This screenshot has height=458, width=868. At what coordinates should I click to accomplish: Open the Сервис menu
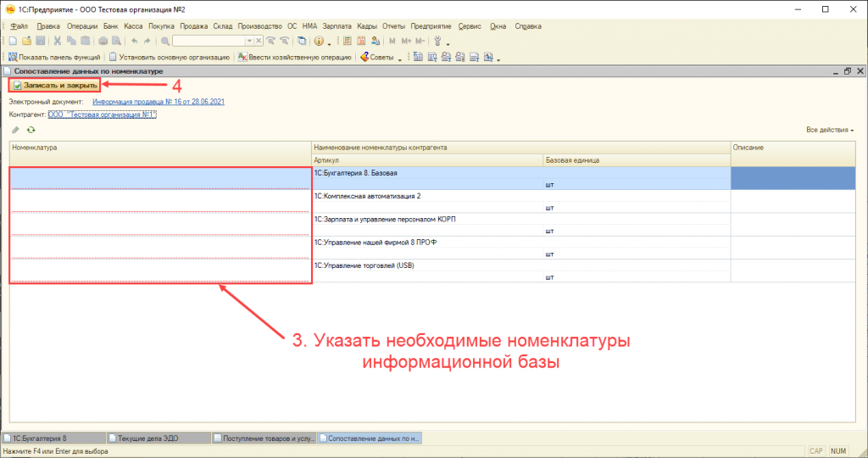470,26
